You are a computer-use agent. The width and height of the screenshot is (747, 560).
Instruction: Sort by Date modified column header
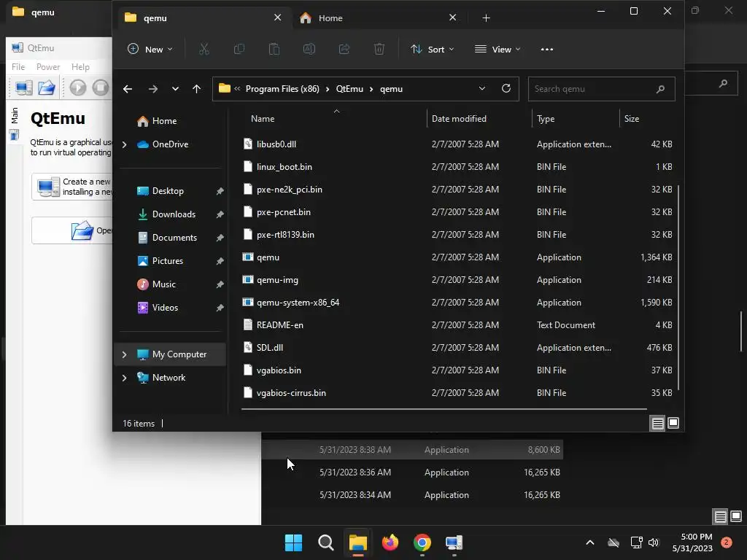coord(460,119)
